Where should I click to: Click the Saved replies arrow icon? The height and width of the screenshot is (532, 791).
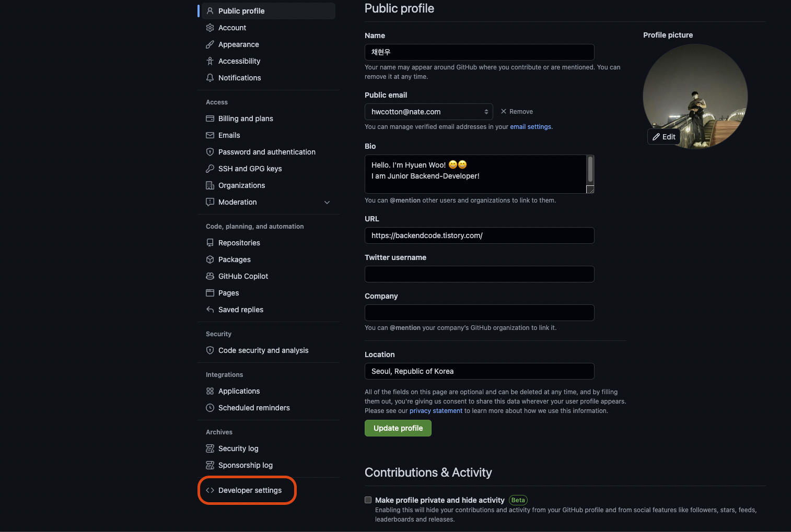point(210,309)
